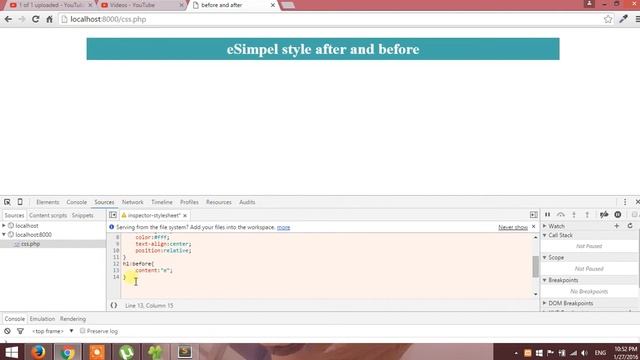Pause script execution in debugger
Screen dimensions: 640x360
pyautogui.click(x=547, y=215)
